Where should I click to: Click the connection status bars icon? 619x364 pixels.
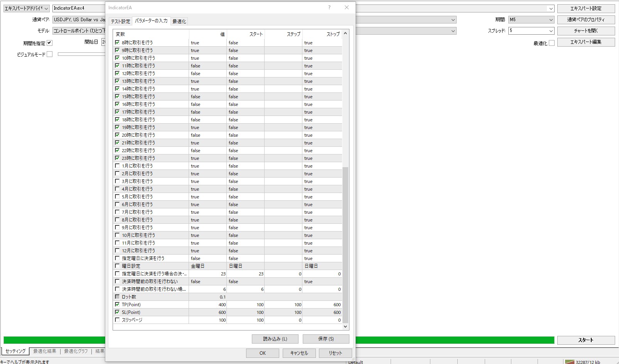570,362
